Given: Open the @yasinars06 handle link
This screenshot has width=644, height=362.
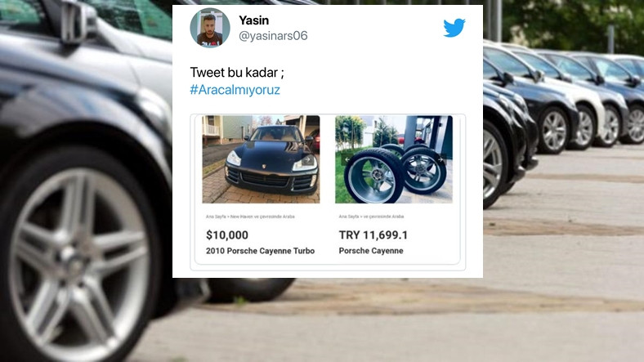Looking at the screenshot, I should [273, 36].
